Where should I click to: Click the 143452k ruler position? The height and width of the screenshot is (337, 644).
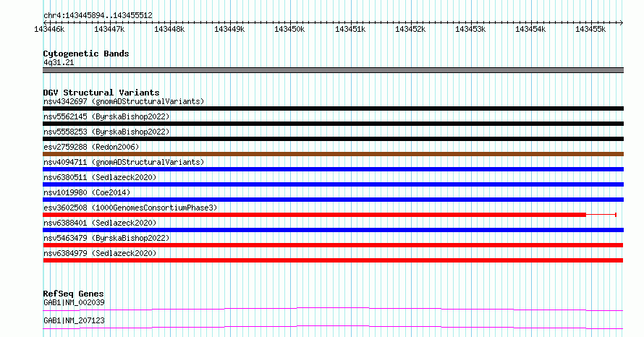coord(410,30)
